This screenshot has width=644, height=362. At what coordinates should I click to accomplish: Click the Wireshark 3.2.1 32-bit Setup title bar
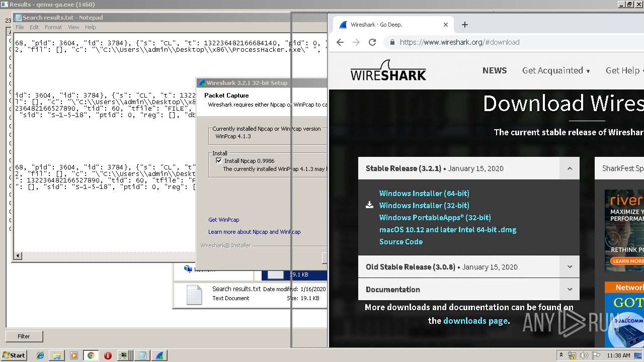(262, 83)
